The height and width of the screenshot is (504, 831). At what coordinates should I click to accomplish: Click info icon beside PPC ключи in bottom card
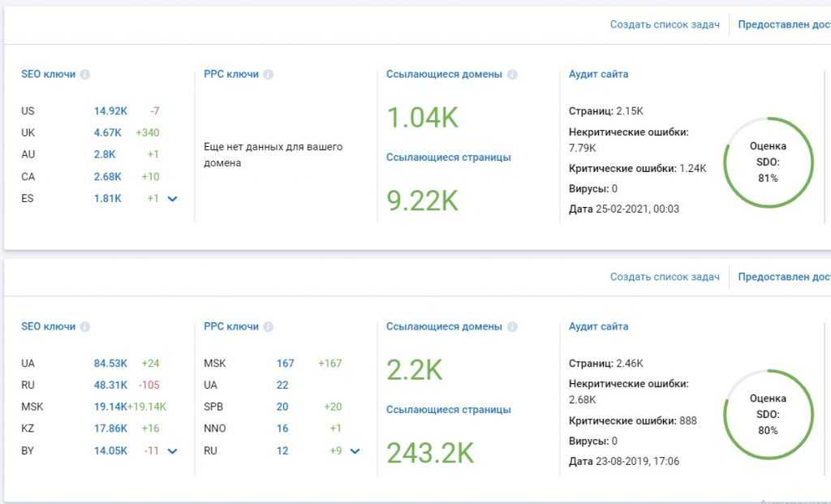coord(269,327)
